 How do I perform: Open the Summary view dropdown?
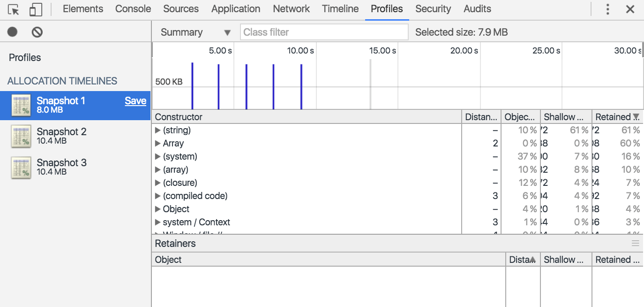click(195, 32)
